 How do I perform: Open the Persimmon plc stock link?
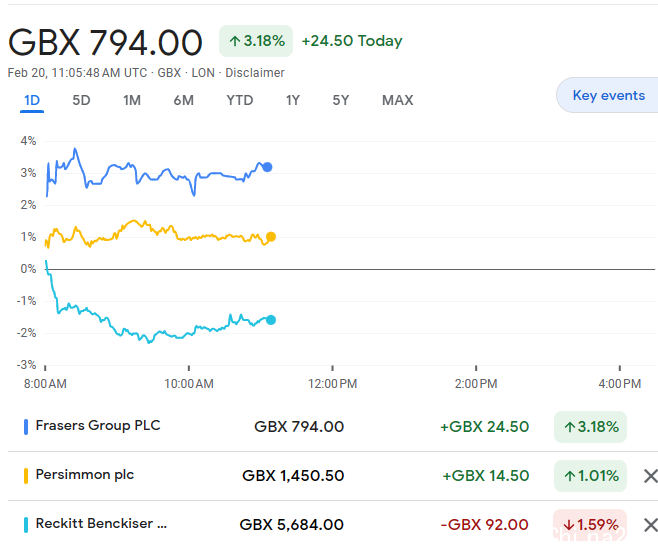pyautogui.click(x=85, y=475)
